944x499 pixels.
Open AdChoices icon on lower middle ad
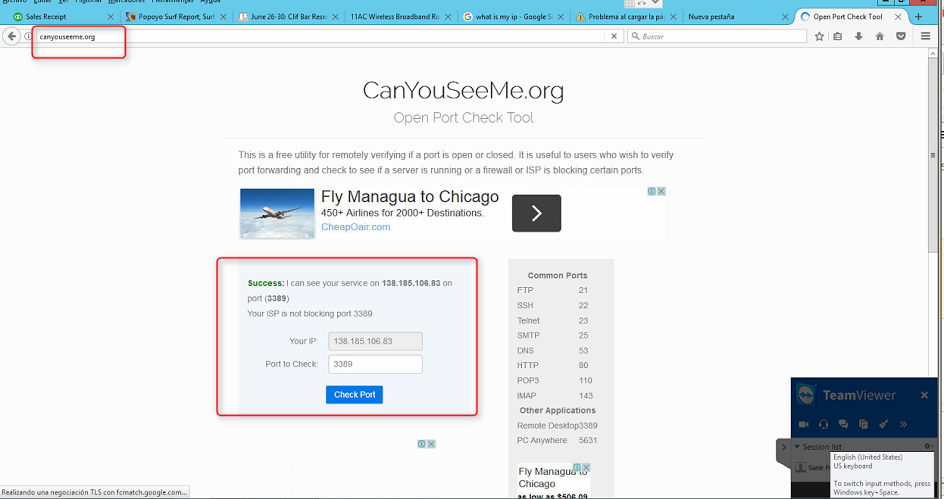click(x=421, y=444)
